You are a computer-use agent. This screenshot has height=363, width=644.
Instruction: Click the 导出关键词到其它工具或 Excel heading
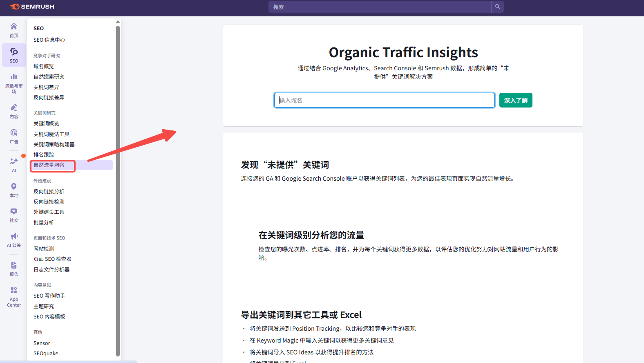(301, 315)
